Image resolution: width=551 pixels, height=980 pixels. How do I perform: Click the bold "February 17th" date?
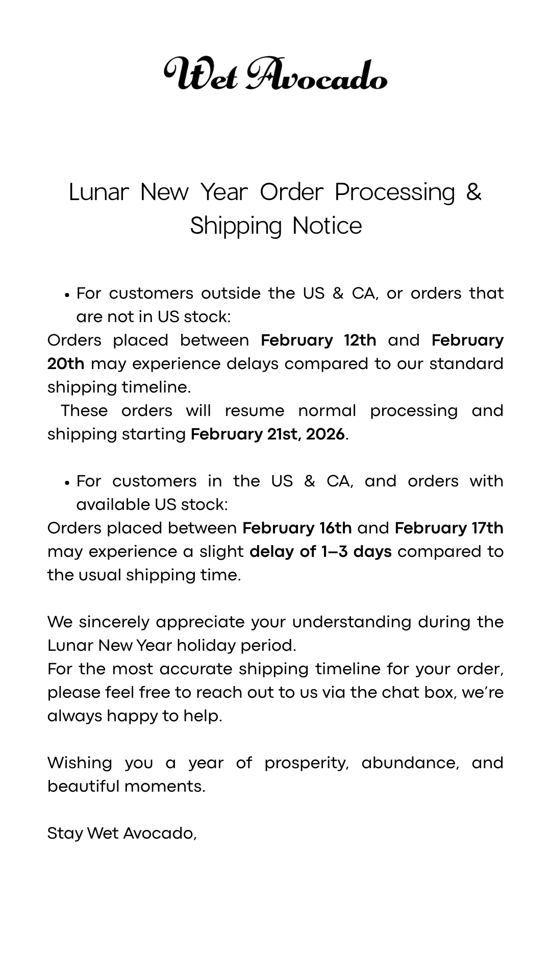(x=449, y=528)
